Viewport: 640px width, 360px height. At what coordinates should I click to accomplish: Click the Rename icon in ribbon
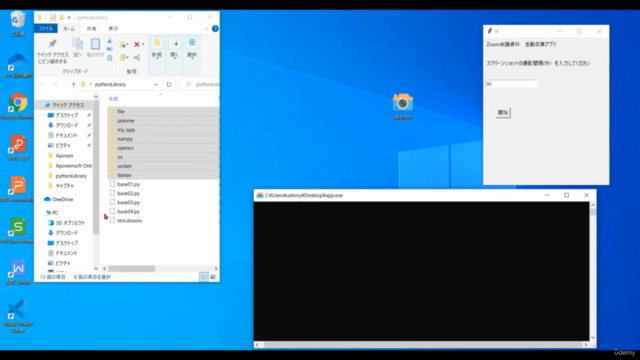click(137, 58)
